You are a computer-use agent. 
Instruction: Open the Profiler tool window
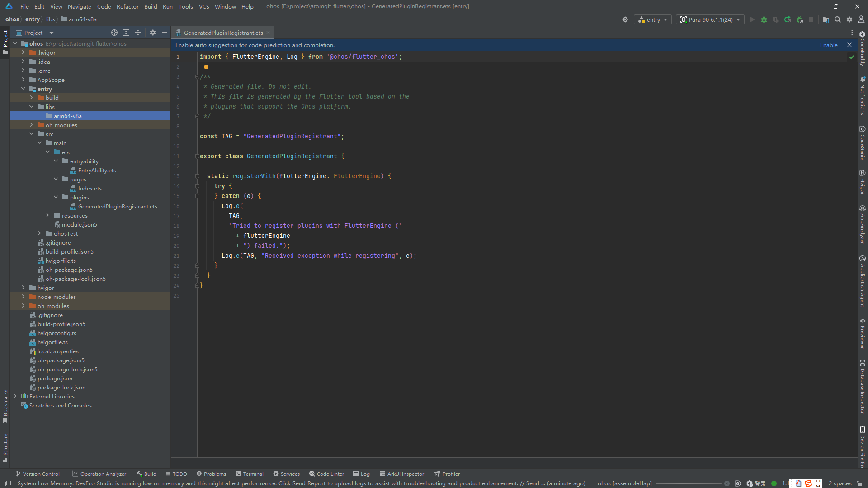tap(447, 474)
